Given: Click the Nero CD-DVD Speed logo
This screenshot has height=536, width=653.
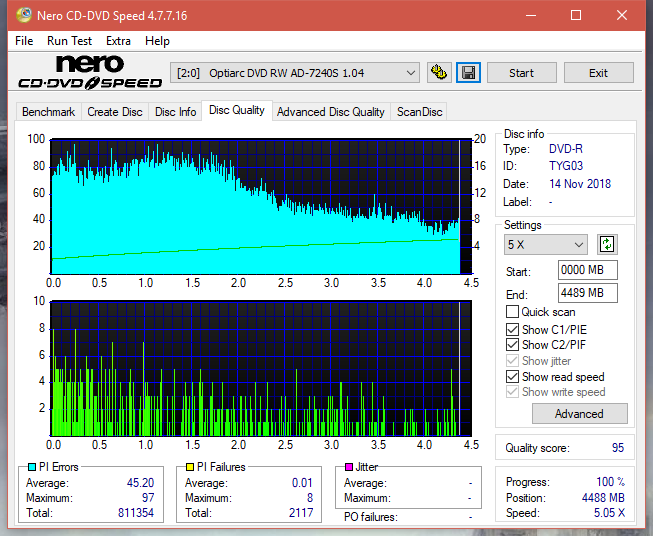Looking at the screenshot, I should click(90, 72).
